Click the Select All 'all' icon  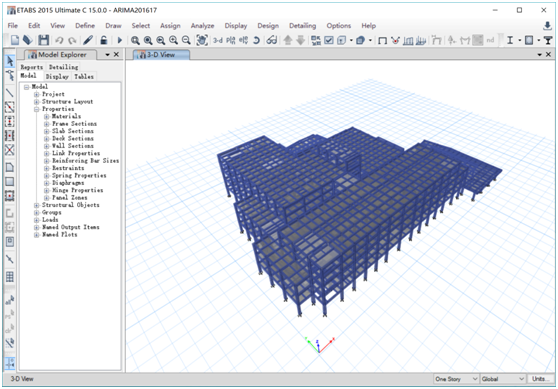click(x=10, y=300)
